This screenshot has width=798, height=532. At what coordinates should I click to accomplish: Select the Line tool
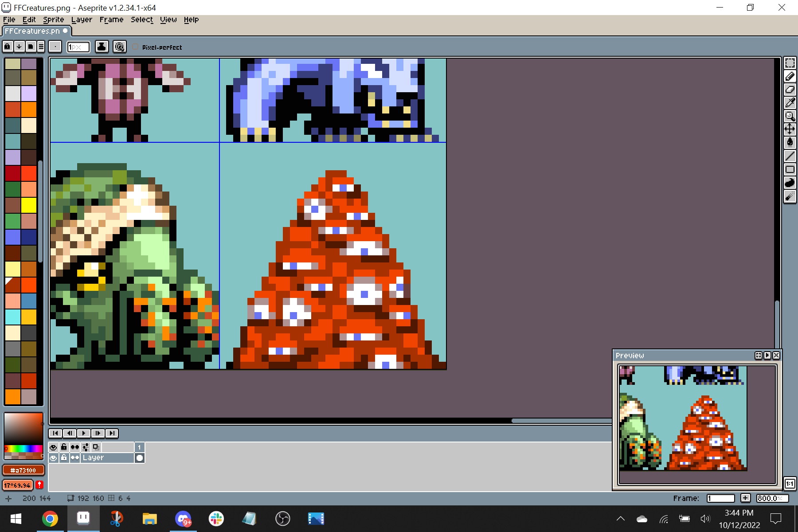click(790, 156)
